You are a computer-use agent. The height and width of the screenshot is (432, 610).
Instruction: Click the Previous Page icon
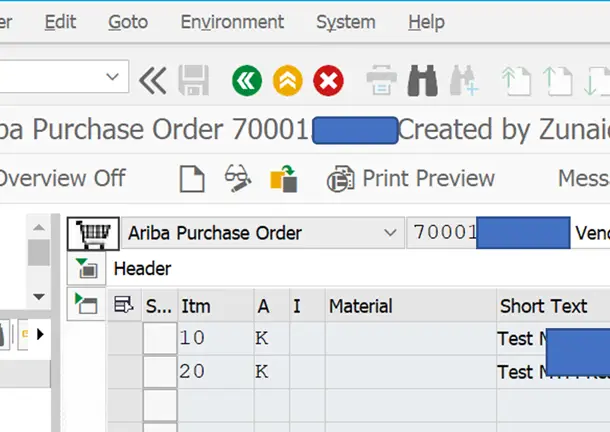[x=557, y=81]
